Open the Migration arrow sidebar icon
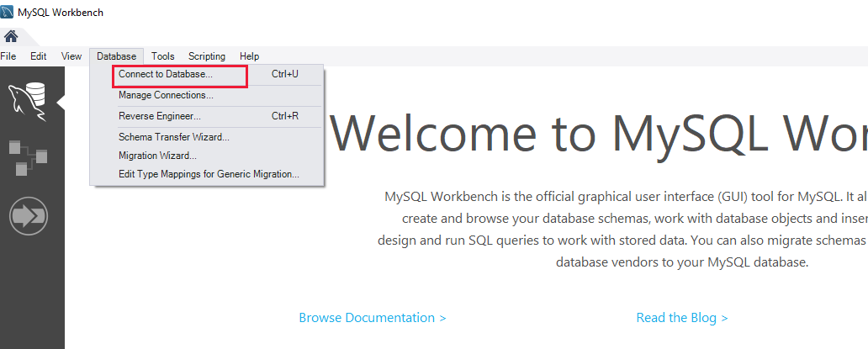868x349 pixels. 29,215
